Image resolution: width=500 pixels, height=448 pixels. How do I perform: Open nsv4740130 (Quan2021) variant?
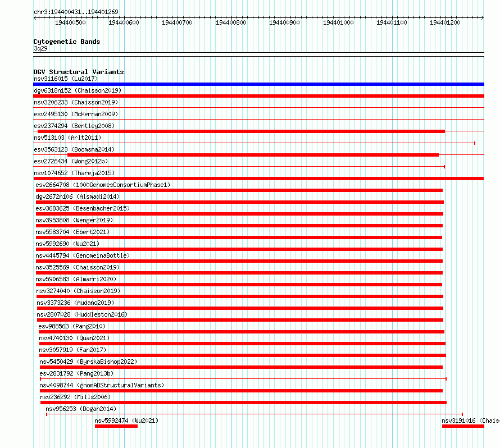point(74,338)
